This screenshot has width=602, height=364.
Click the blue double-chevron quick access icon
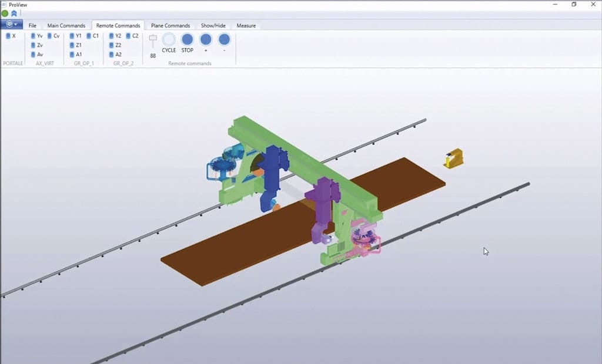tap(14, 14)
